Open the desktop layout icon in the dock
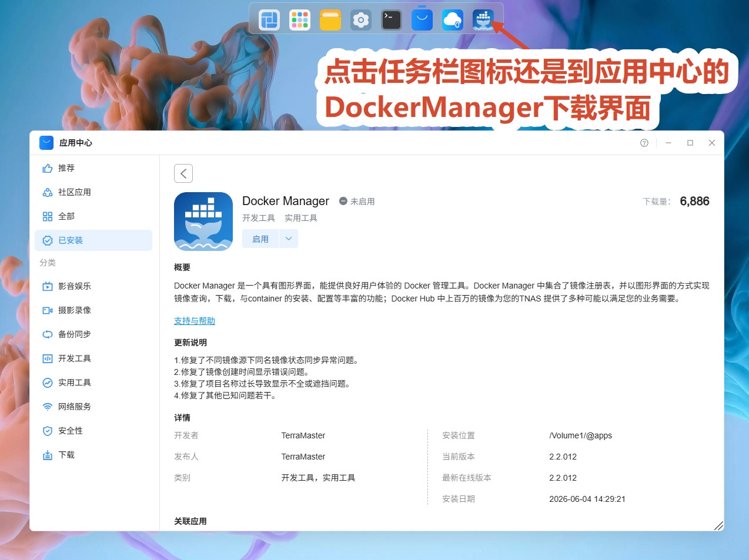Screen dimensions: 749x560 pyautogui.click(x=269, y=20)
